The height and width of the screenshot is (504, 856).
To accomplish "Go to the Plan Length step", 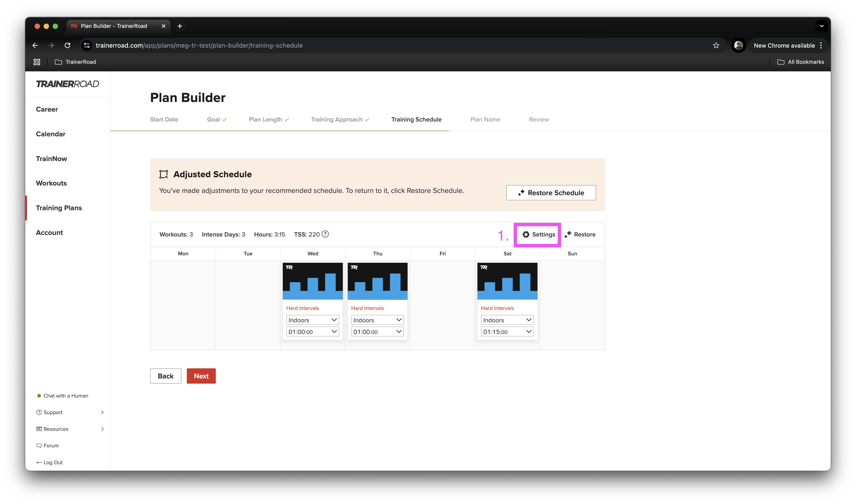I will click(269, 119).
